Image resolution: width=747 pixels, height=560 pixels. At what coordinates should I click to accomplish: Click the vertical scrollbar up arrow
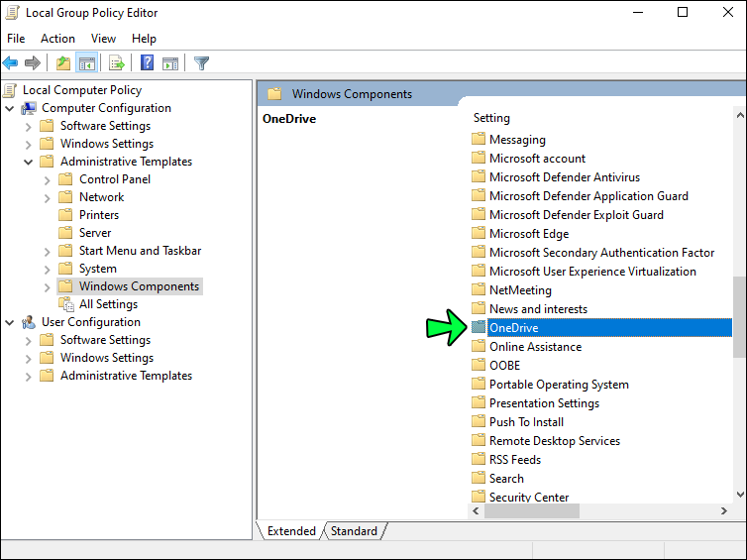740,115
